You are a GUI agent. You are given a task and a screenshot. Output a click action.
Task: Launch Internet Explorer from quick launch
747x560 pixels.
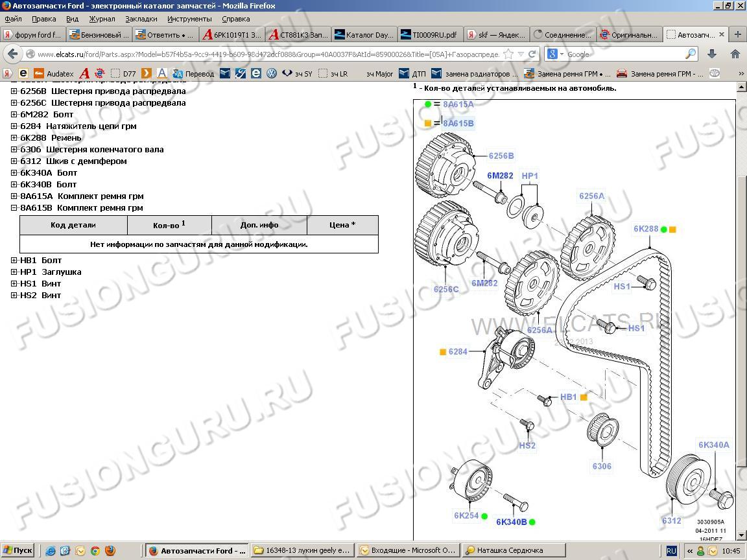click(50, 551)
